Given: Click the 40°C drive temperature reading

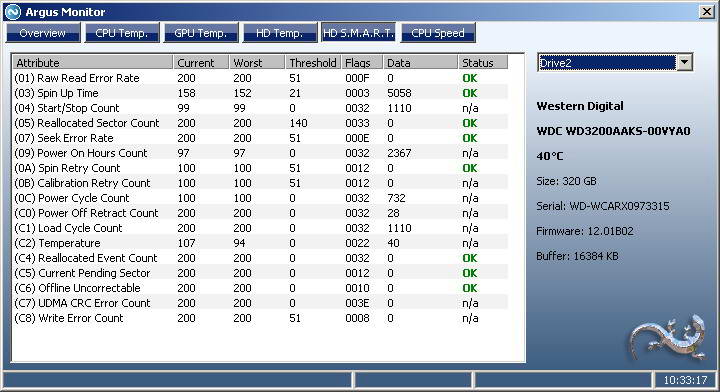Looking at the screenshot, I should point(550,156).
